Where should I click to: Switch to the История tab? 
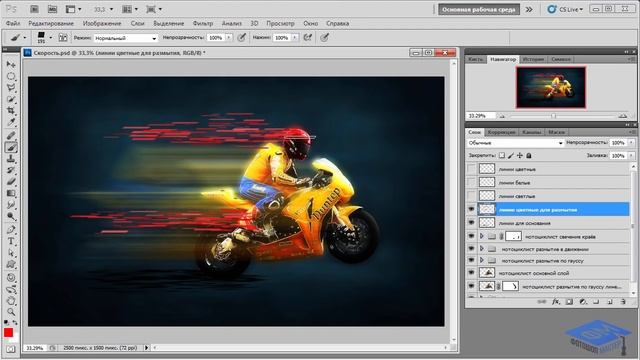[533, 59]
